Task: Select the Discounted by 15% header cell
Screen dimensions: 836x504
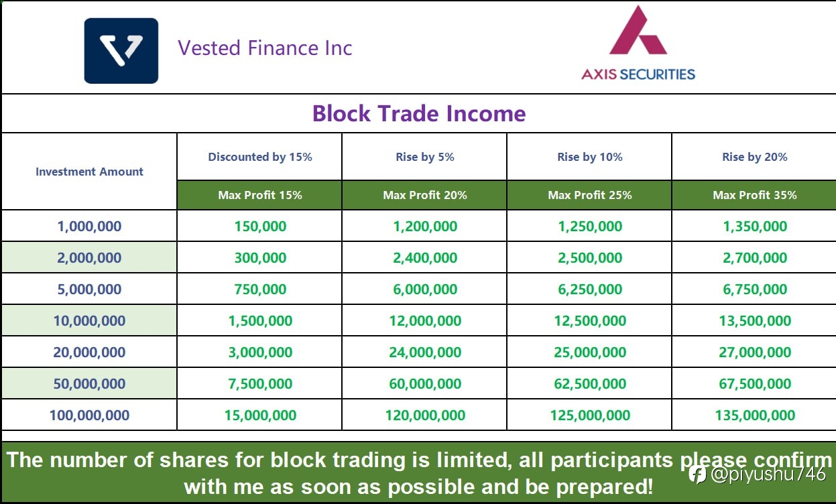Action: click(260, 157)
